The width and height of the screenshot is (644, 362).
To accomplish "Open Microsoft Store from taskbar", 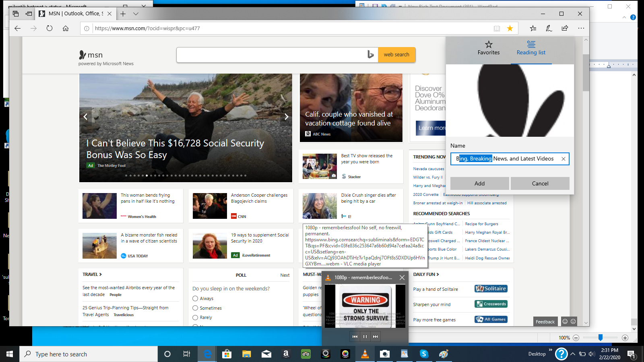I will click(227, 354).
